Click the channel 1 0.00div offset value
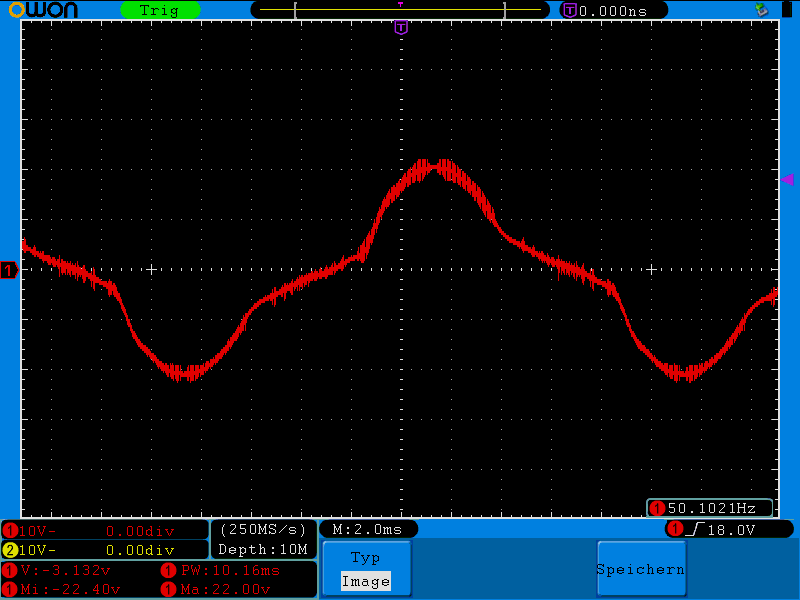The width and height of the screenshot is (800, 600). click(140, 531)
